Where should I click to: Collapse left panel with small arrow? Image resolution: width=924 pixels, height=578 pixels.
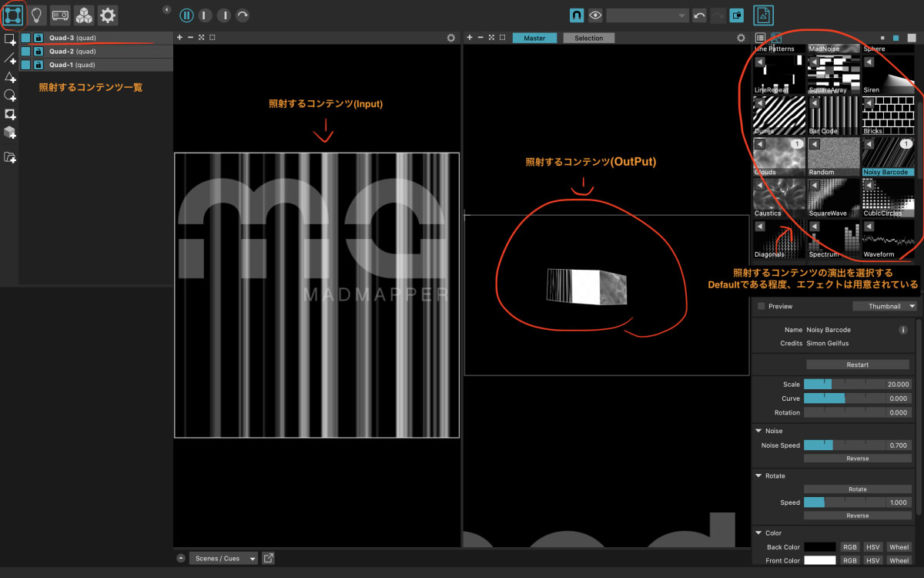(167, 9)
